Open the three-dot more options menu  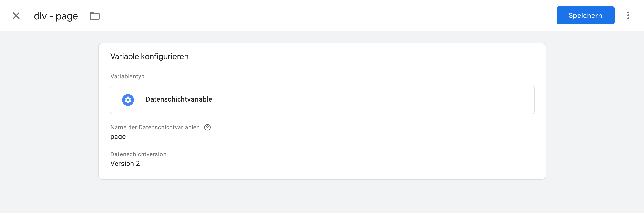coord(628,15)
